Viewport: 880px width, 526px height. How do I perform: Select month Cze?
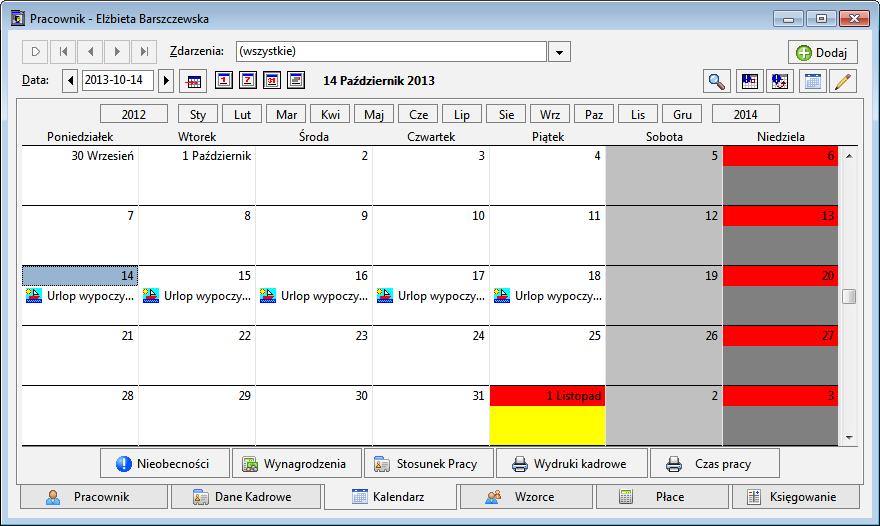point(418,114)
